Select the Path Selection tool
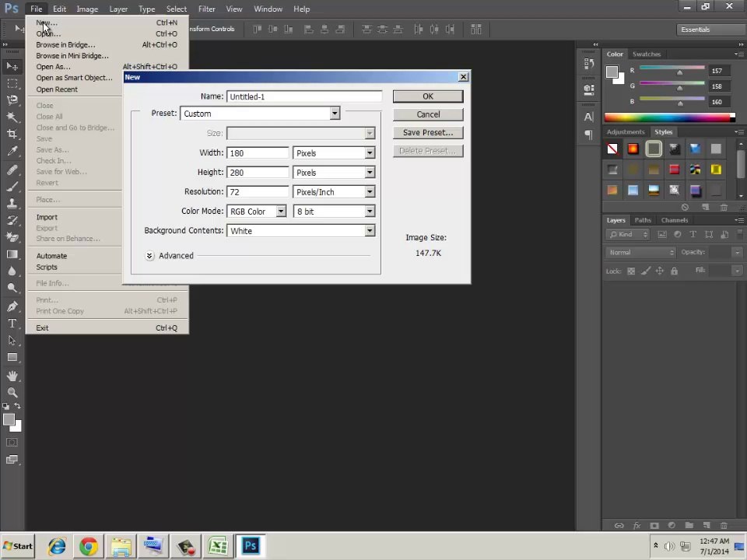Screen dimensions: 747x560 click(x=12, y=341)
